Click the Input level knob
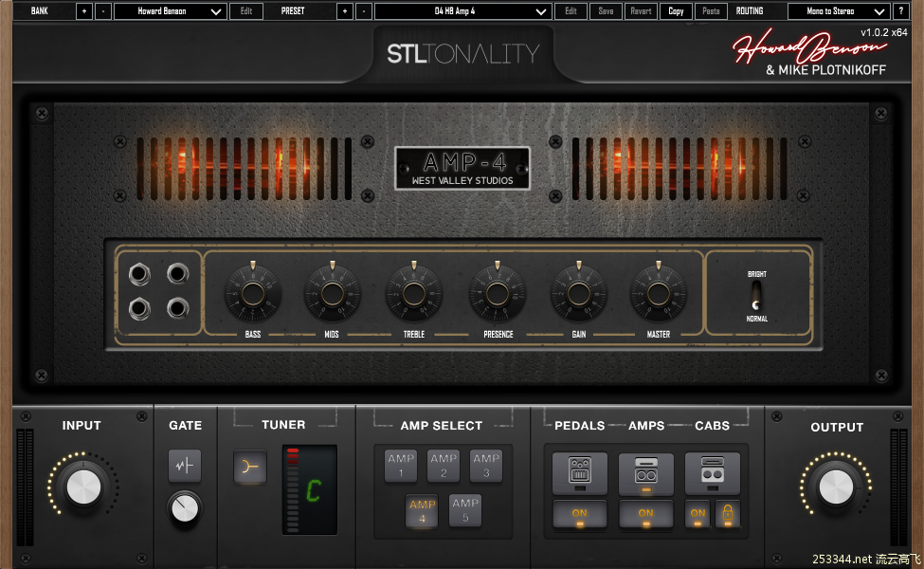 [83, 487]
